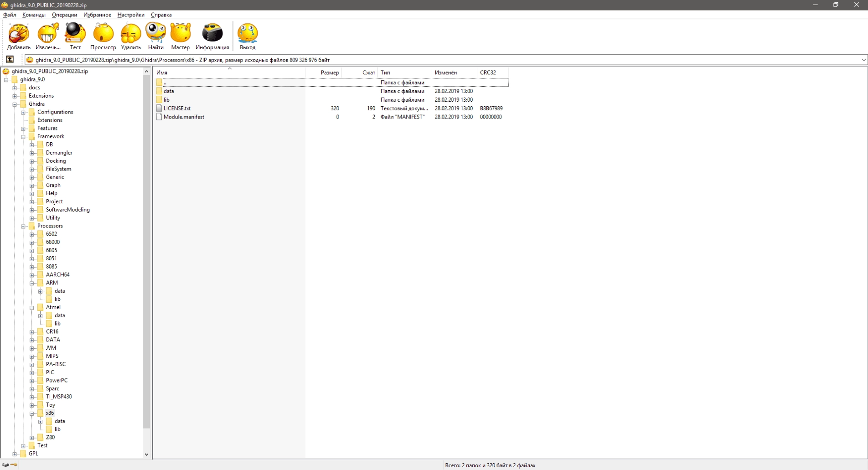
Task: Sort by the Имя column header
Action: pyautogui.click(x=230, y=72)
